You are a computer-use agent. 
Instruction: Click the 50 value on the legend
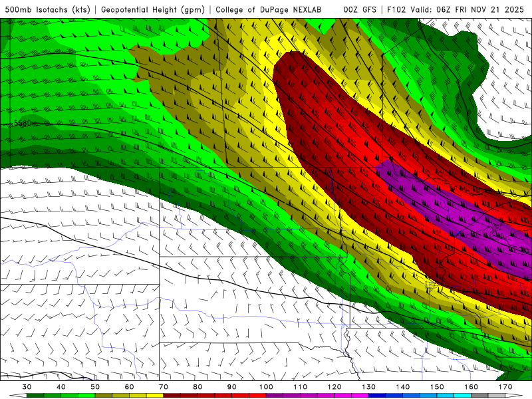tap(95, 387)
